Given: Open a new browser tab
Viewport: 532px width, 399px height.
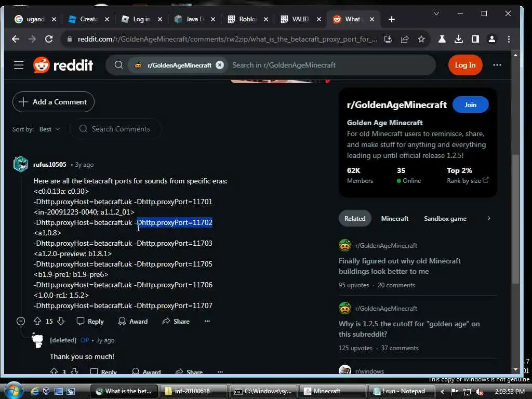Looking at the screenshot, I should (392, 19).
